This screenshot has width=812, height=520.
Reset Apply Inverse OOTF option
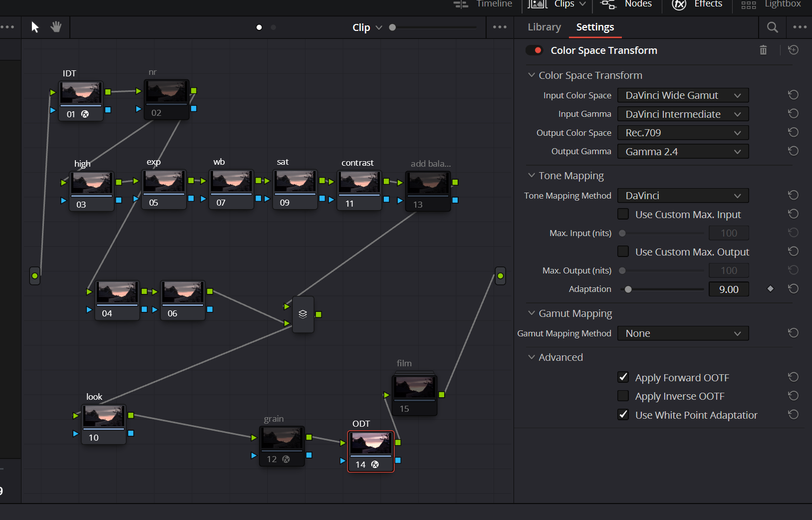[x=793, y=396]
